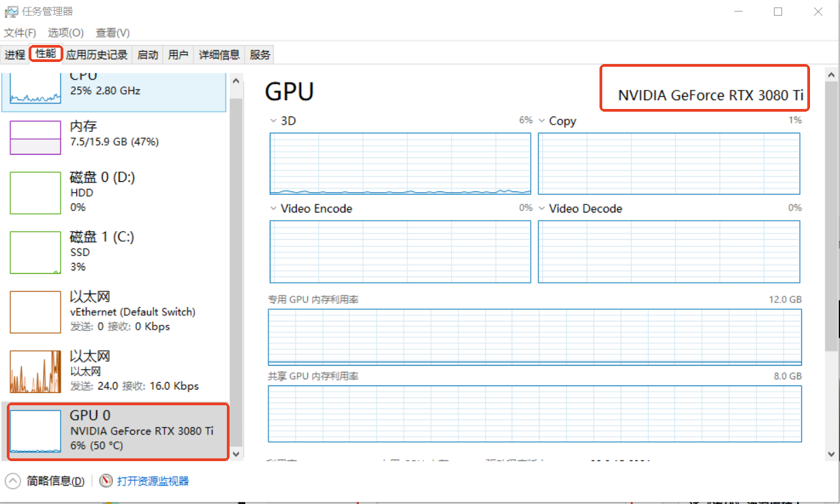Maximize the Task Manager window

pyautogui.click(x=778, y=12)
